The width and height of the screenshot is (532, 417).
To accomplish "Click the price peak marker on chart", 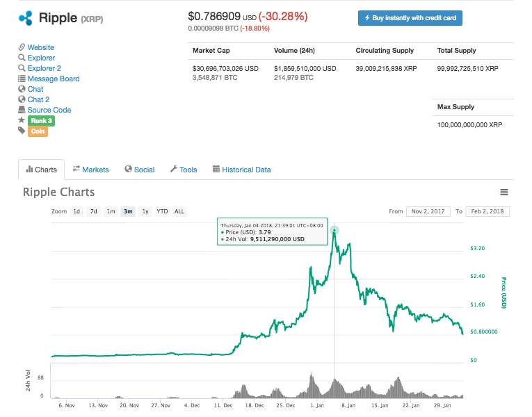I will click(334, 230).
